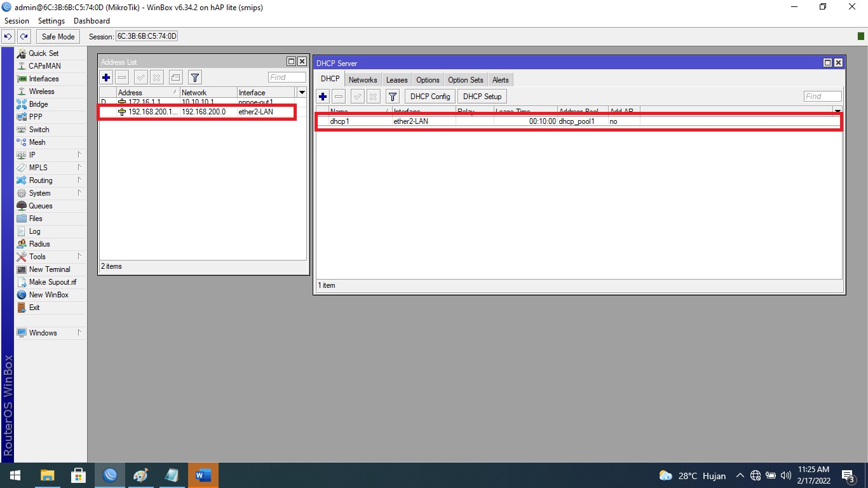
Task: Expand the IP submenu
Action: (50, 155)
